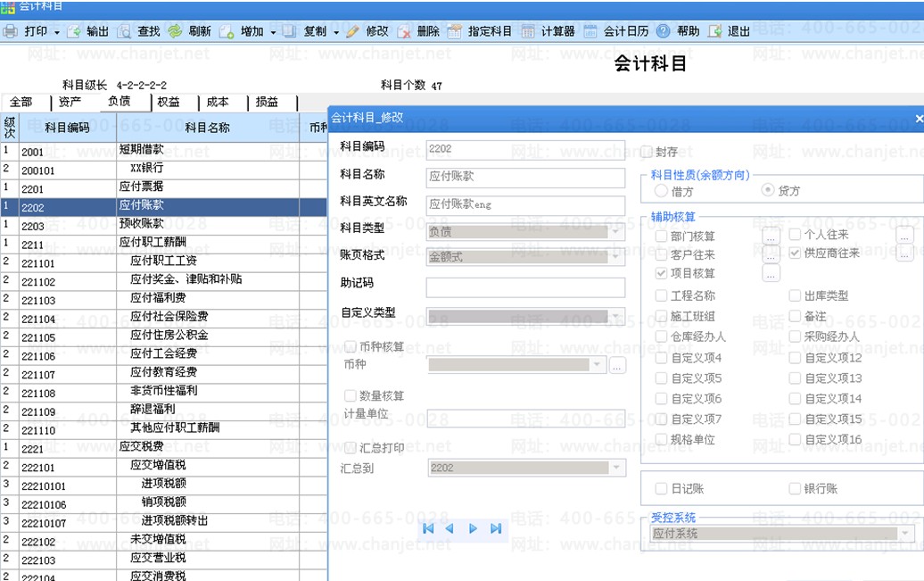This screenshot has height=581, width=924.
Task: Click ellipsis button beside 个人往来
Action: (904, 235)
